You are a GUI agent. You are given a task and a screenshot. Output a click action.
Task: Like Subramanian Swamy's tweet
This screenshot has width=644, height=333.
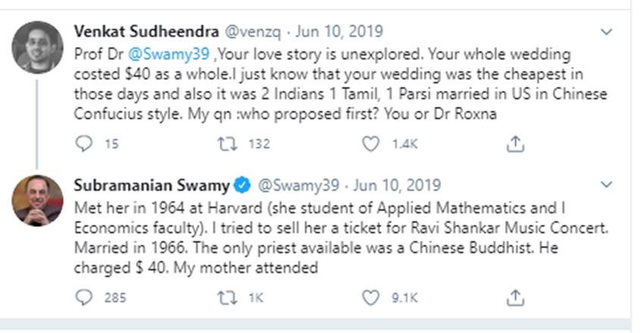click(x=370, y=297)
